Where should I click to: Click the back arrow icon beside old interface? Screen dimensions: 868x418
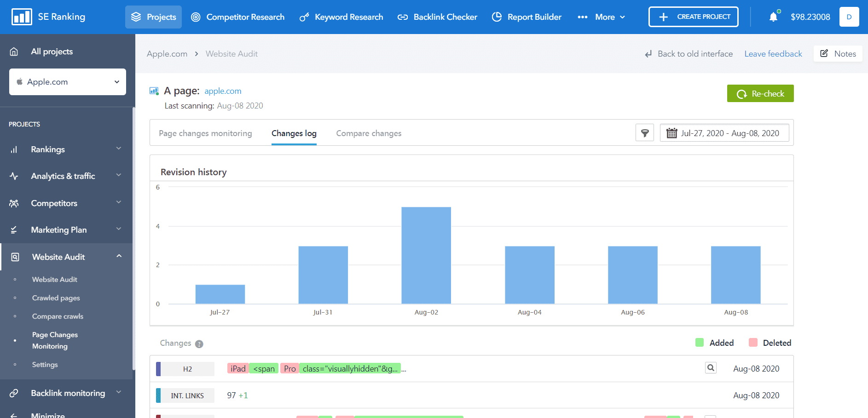(648, 54)
